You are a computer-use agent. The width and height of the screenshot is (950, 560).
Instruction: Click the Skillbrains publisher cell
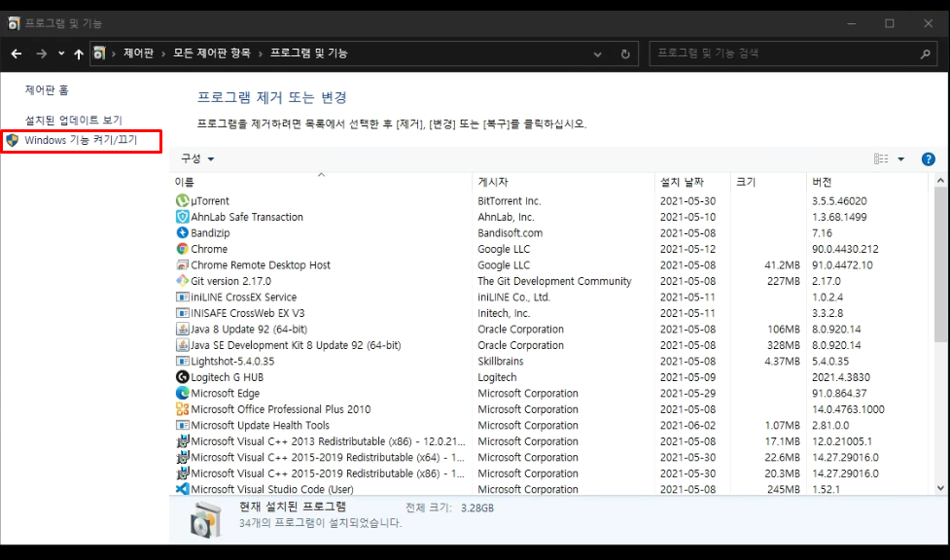tap(501, 362)
